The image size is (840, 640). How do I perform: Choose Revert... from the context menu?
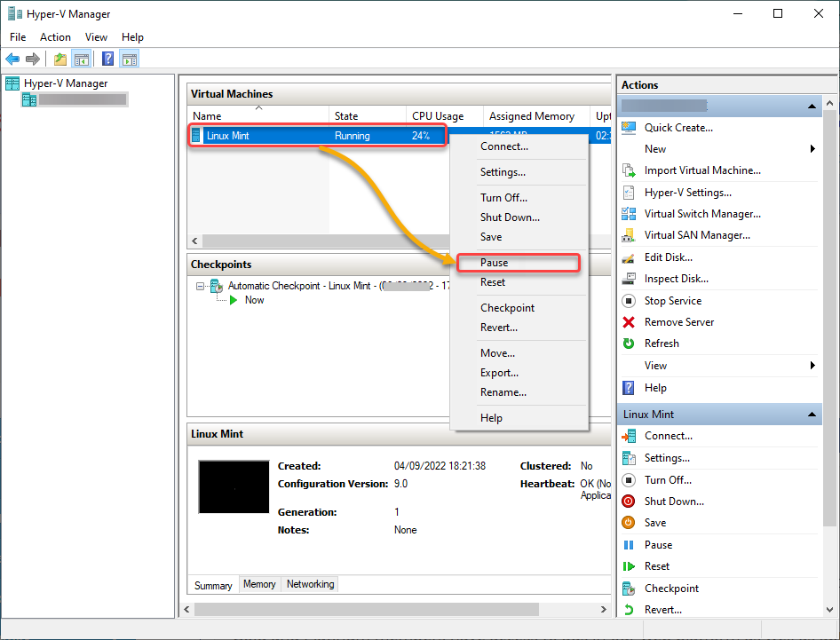[519, 328]
